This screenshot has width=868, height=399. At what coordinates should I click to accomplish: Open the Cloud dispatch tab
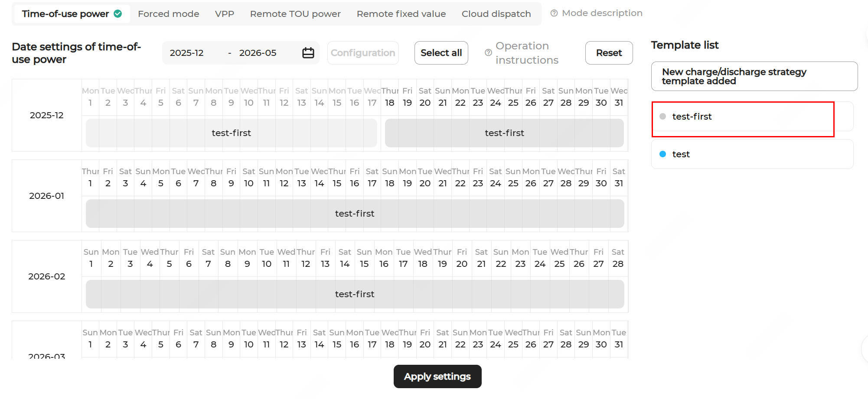coord(496,14)
